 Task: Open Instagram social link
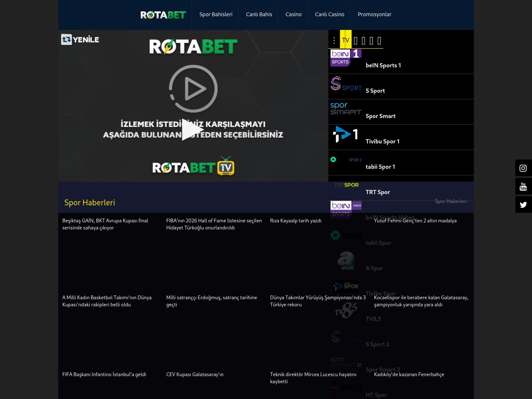click(x=523, y=168)
